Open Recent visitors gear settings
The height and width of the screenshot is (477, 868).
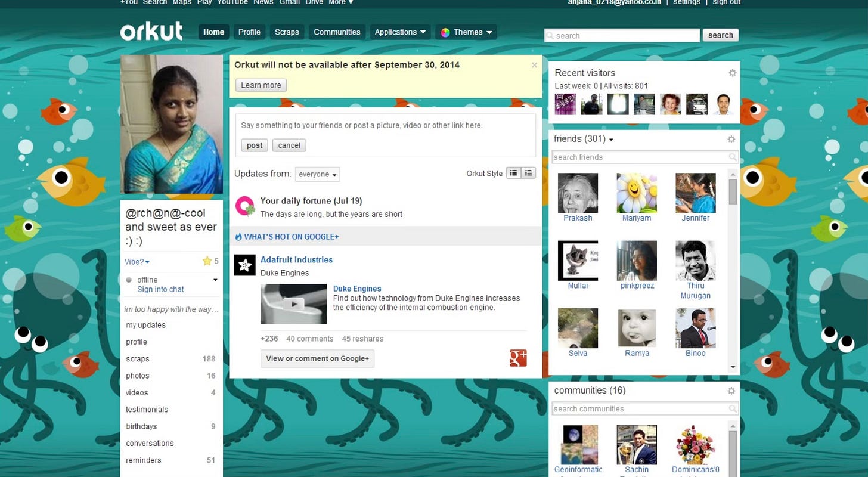(x=732, y=73)
